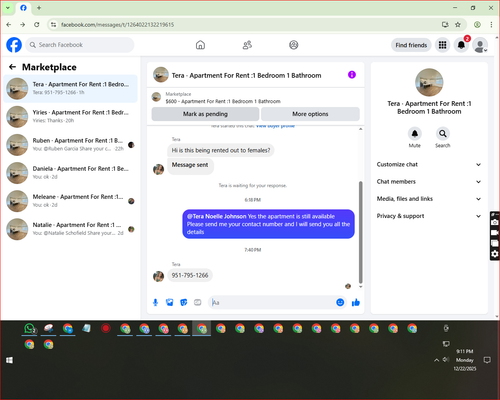Click Find friends button

point(411,45)
